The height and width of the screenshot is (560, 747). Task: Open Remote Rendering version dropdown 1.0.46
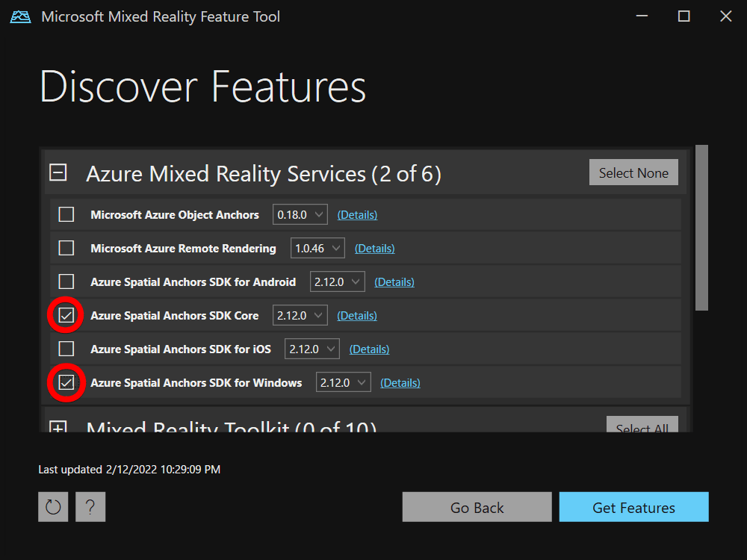click(317, 248)
